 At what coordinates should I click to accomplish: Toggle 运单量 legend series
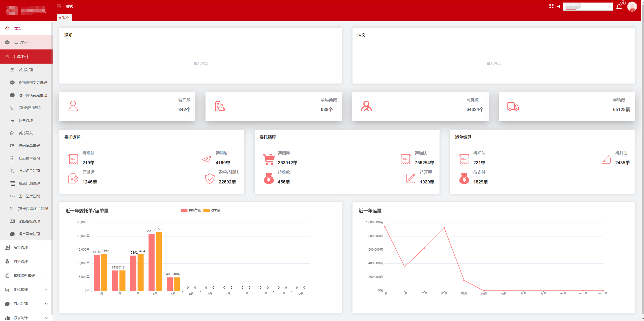pyautogui.click(x=212, y=210)
